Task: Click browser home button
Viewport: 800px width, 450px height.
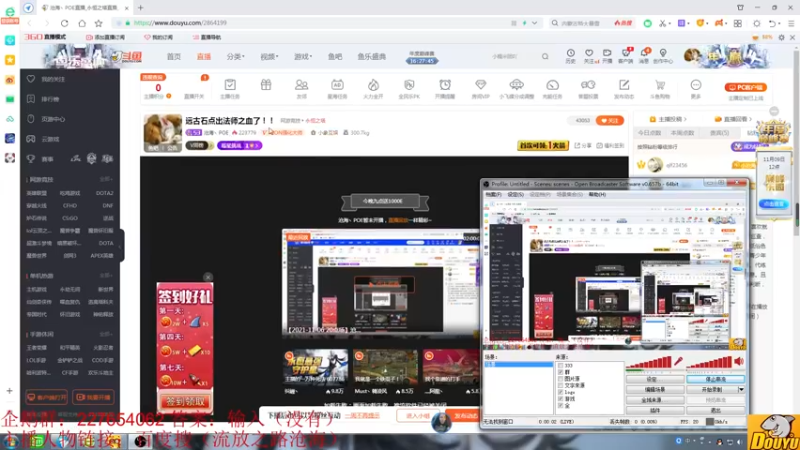Action: click(82, 23)
